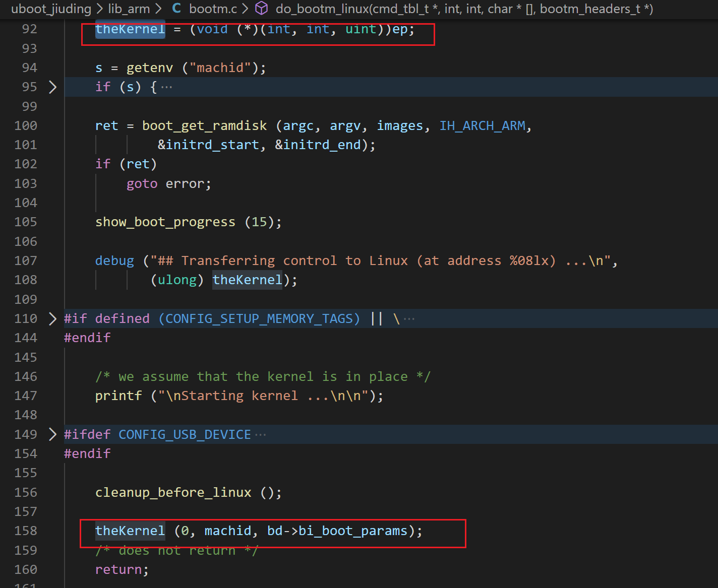
Task: Click line number 92 in the gutter
Action: (29, 29)
